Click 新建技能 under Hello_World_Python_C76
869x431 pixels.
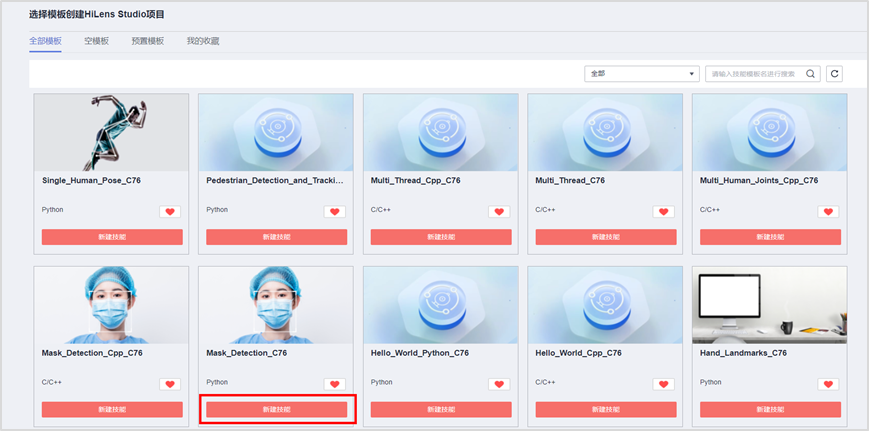click(x=441, y=409)
